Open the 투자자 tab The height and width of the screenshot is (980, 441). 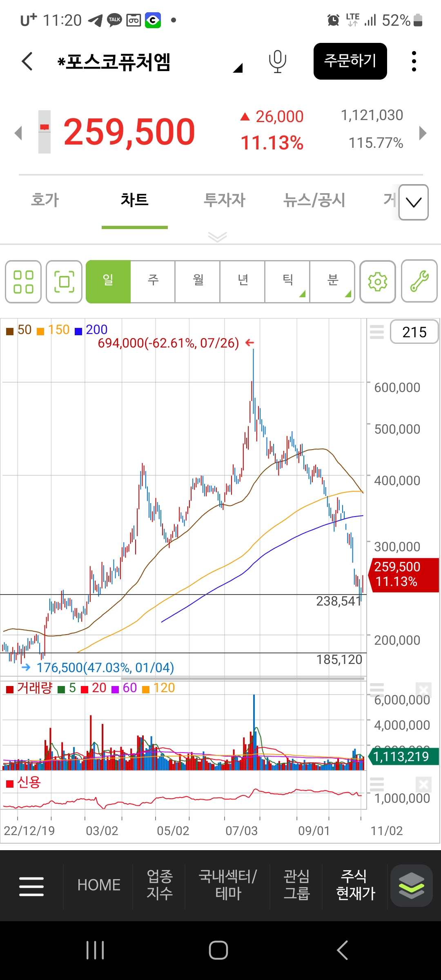(225, 200)
